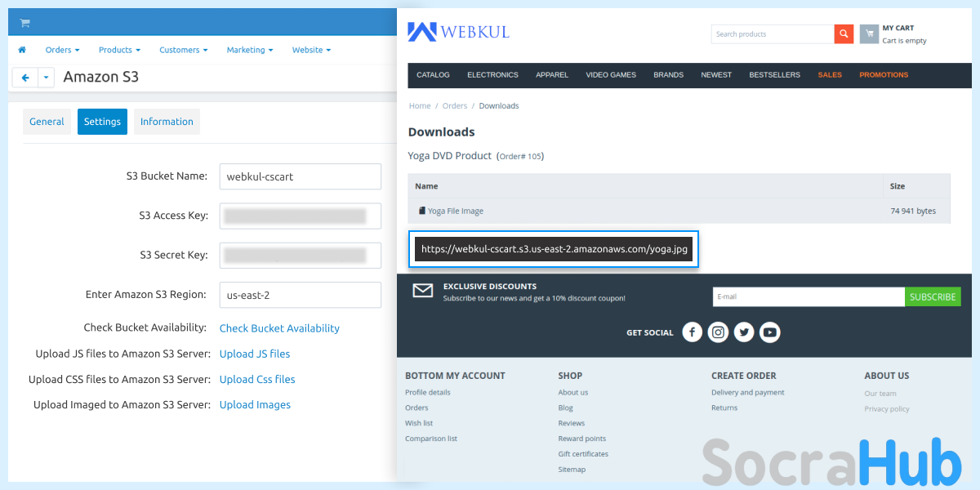980x490 pixels.
Task: Click the S3 Bucket Name field
Action: click(x=301, y=176)
